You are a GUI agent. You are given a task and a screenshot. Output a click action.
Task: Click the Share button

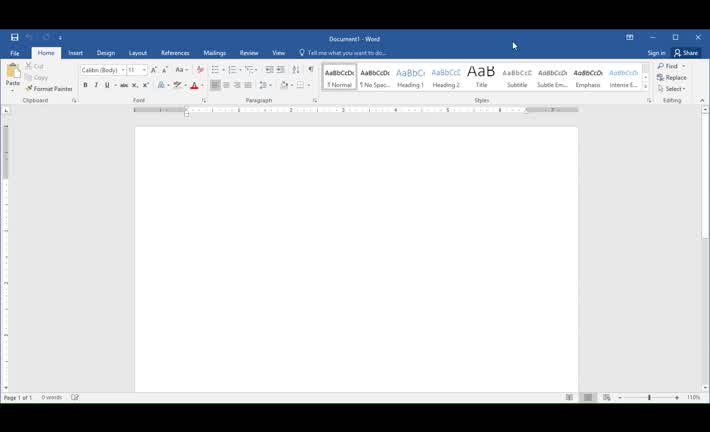[x=686, y=53]
